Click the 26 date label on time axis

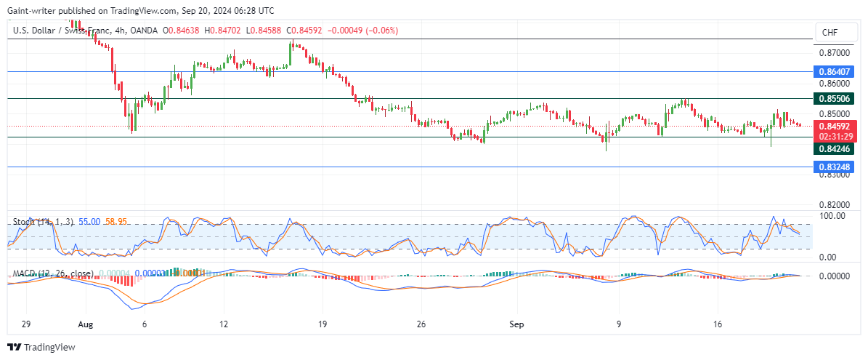pyautogui.click(x=421, y=324)
